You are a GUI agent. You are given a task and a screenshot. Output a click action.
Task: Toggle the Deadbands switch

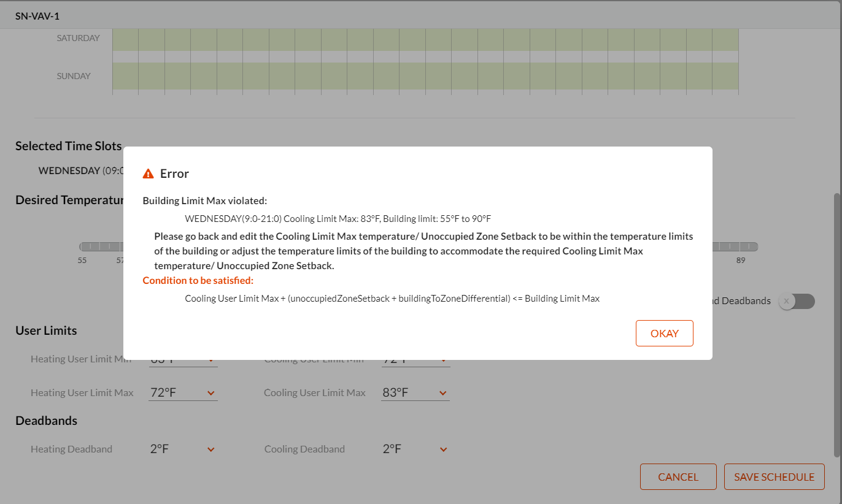(x=797, y=301)
